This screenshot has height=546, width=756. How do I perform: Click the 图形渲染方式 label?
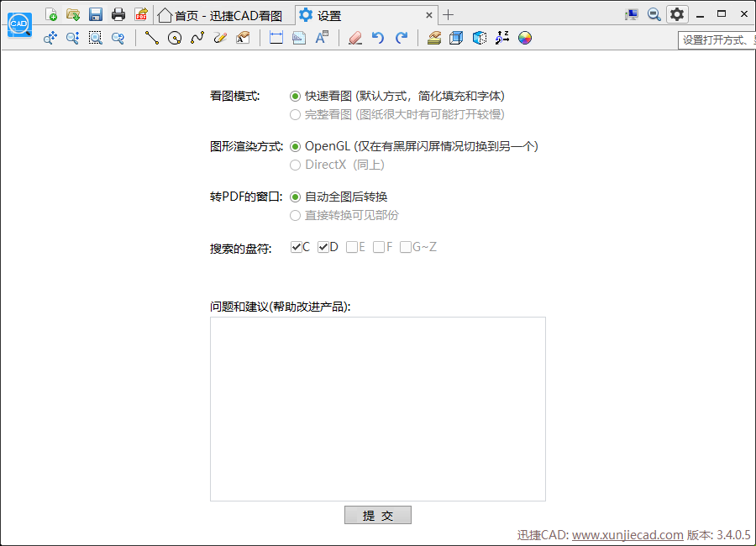point(246,146)
